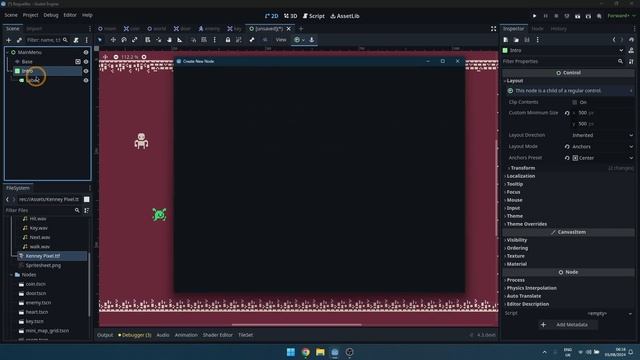Open Layout Mode dropdown showing Anchors

click(602, 146)
